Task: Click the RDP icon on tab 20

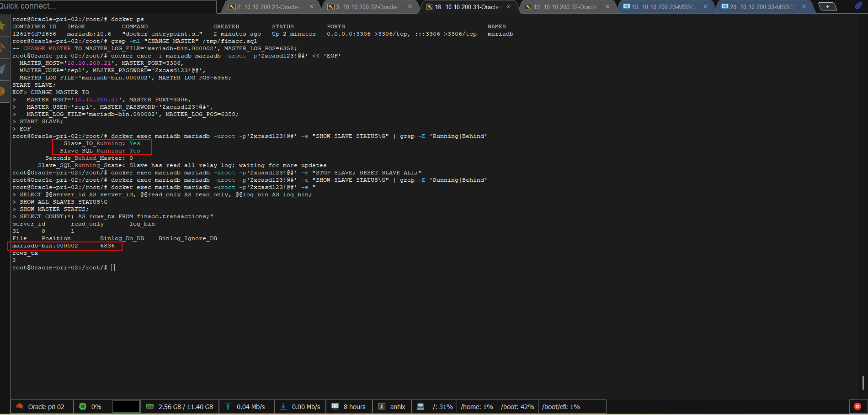Action: click(x=725, y=6)
